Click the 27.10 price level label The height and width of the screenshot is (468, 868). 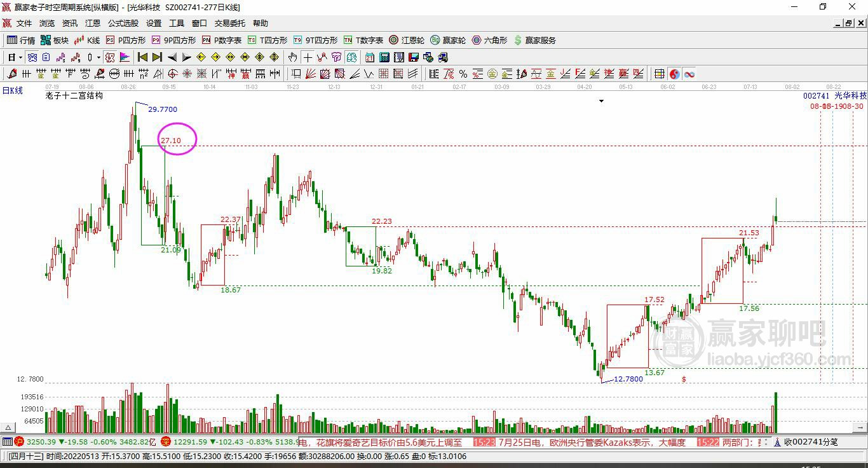[170, 141]
